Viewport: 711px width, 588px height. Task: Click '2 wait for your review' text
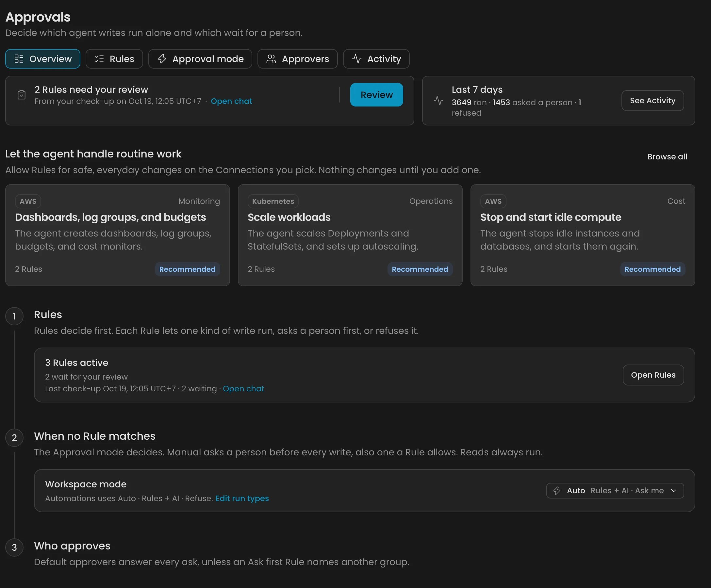click(86, 377)
